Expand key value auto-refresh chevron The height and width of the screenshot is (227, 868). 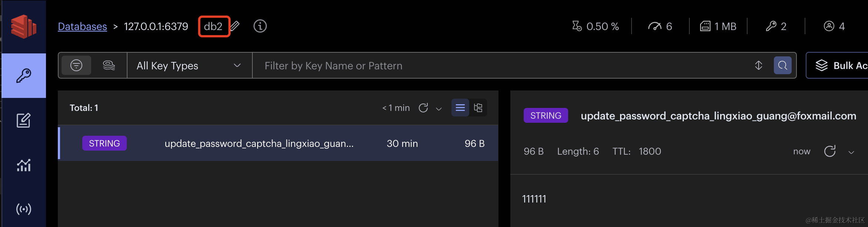tap(851, 152)
